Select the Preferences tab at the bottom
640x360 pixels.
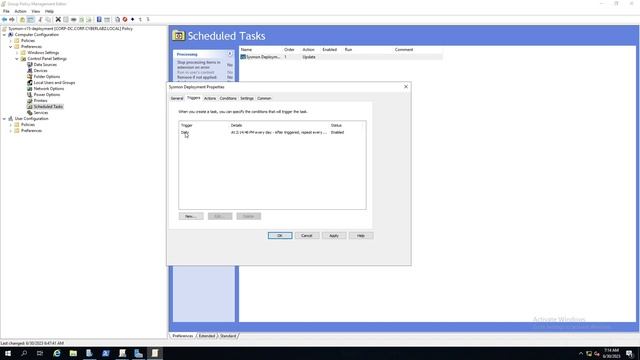(x=182, y=336)
